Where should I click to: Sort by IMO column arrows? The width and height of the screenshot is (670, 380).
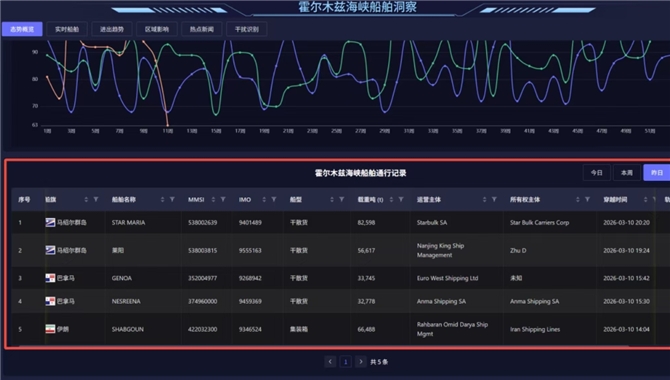pyautogui.click(x=264, y=200)
